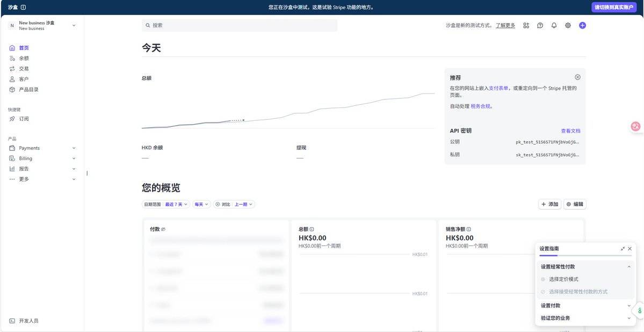
Task: Open the 每天 interval dropdown
Action: pyautogui.click(x=201, y=204)
